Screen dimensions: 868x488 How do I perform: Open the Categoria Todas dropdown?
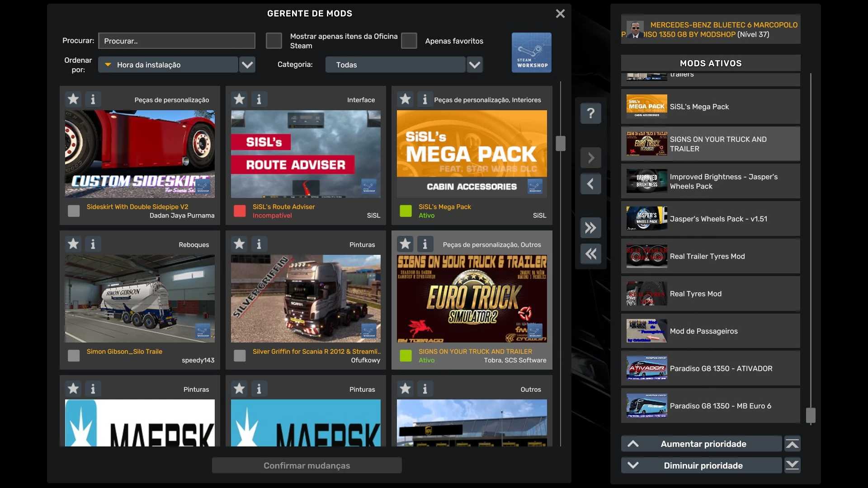[x=474, y=65]
